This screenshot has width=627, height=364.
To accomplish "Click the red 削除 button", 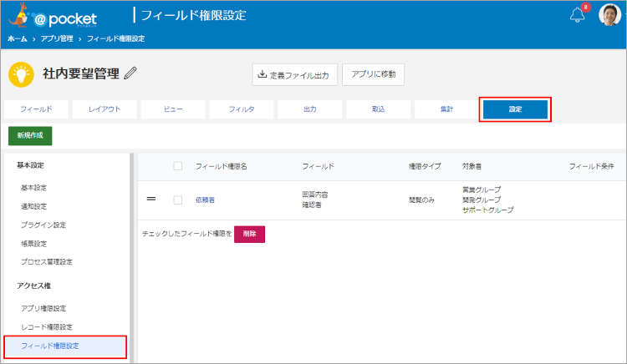I will point(249,234).
